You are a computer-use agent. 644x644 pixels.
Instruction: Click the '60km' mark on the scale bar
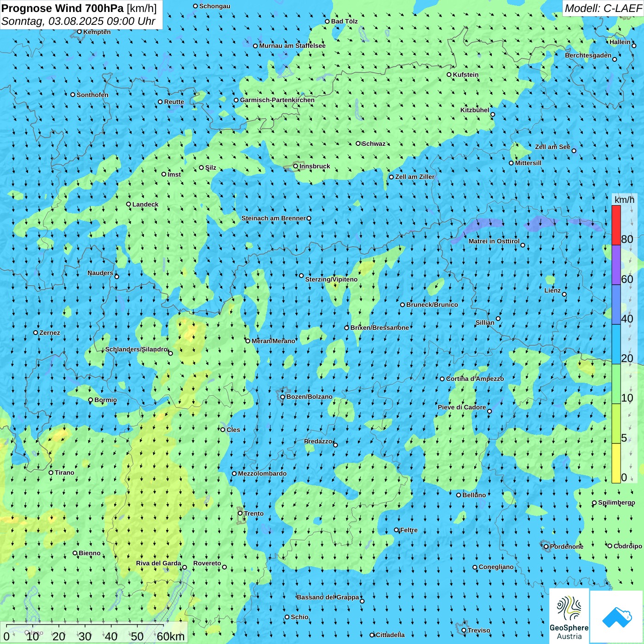pyautogui.click(x=171, y=637)
